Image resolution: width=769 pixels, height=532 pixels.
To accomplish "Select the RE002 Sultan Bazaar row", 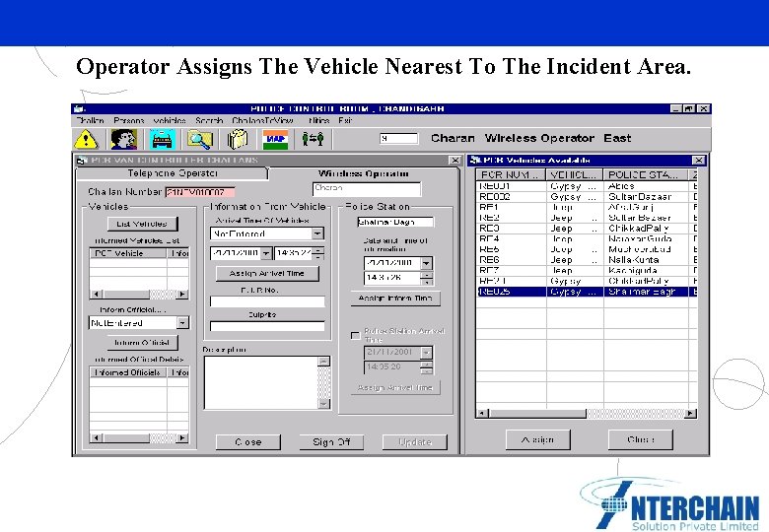I will pyautogui.click(x=587, y=197).
